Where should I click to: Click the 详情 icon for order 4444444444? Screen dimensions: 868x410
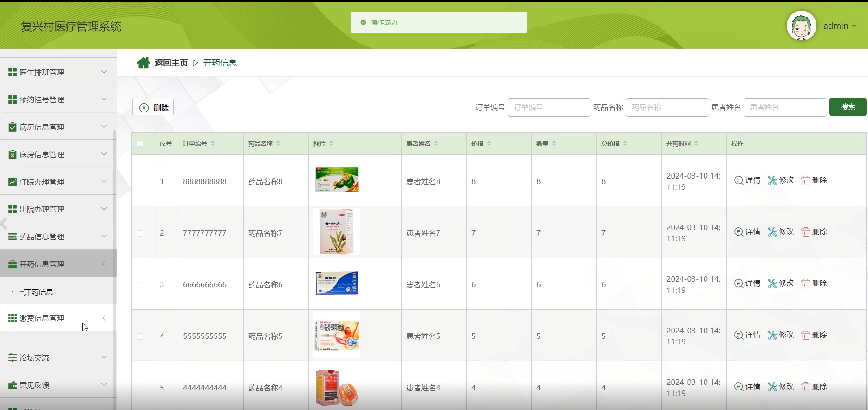click(738, 387)
